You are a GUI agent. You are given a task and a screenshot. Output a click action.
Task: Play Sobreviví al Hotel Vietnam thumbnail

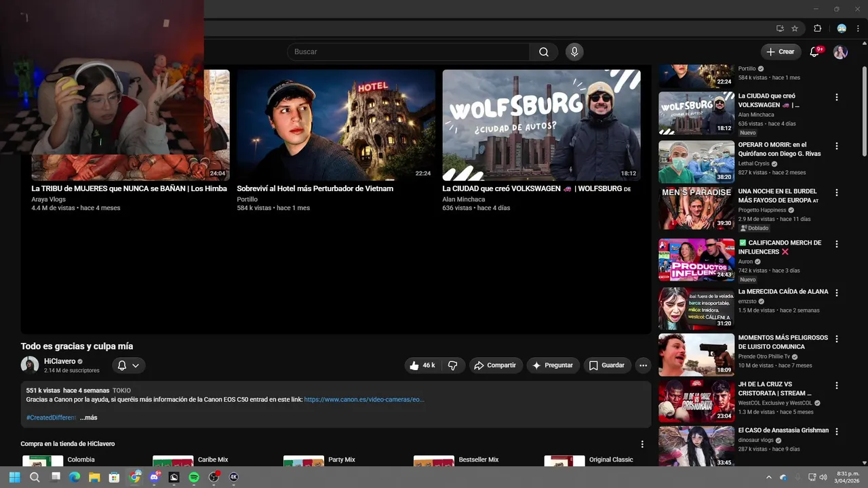[336, 125]
